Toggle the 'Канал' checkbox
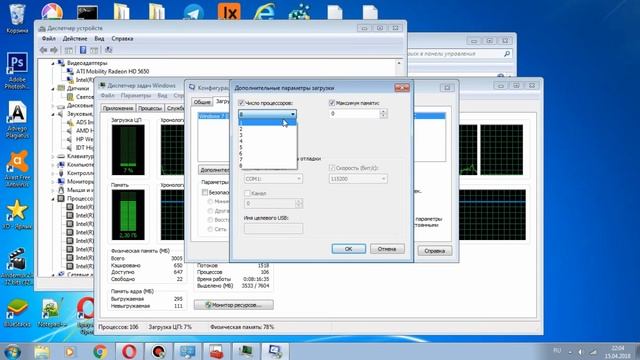This screenshot has height=360, width=640. (x=247, y=193)
